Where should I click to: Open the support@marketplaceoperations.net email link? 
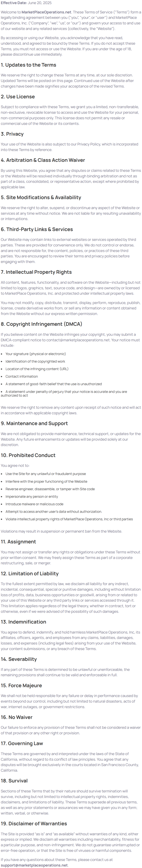point(34,865)
